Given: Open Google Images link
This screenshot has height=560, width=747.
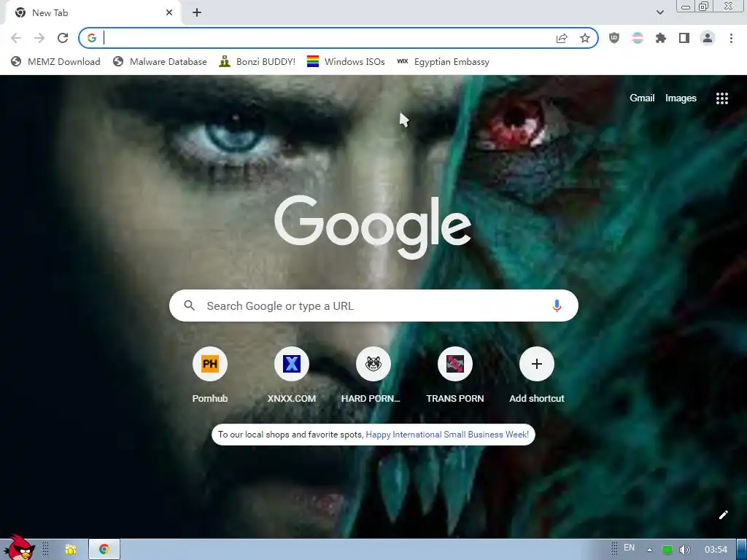Looking at the screenshot, I should [x=681, y=98].
